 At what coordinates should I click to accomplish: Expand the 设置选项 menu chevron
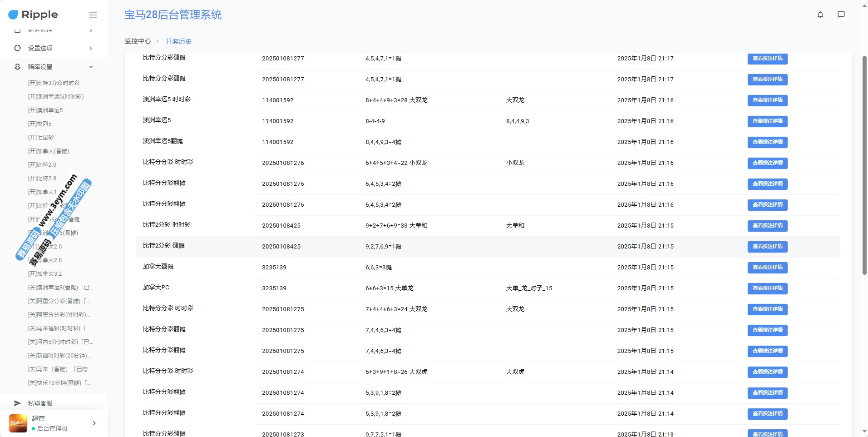pos(91,48)
